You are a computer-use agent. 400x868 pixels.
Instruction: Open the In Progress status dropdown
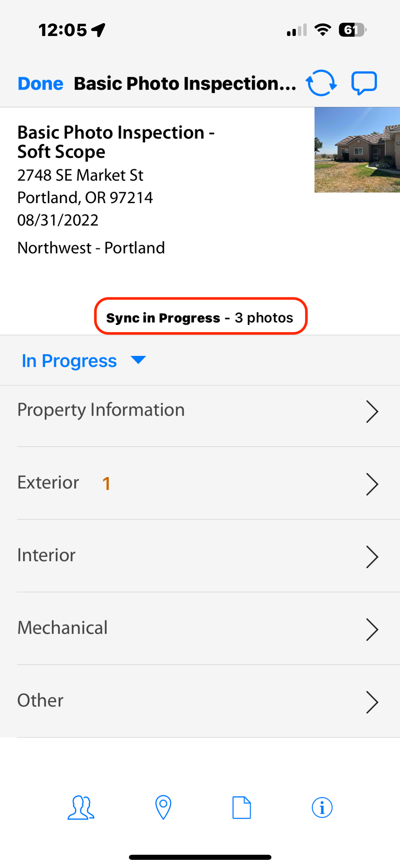pos(83,361)
